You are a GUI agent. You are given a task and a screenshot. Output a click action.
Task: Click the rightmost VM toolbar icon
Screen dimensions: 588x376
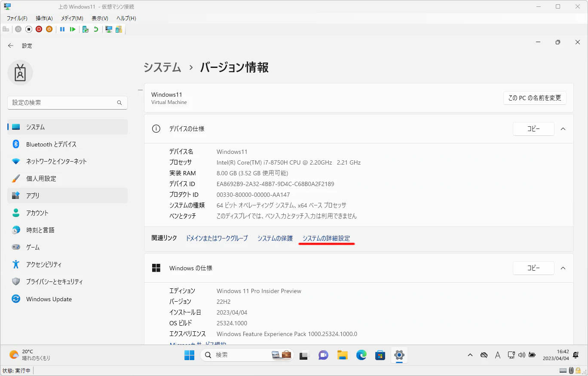(x=119, y=29)
